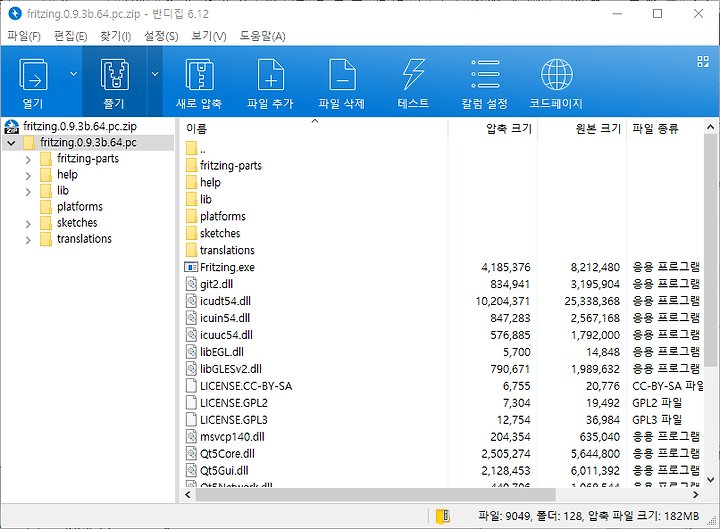Click the vertical scrollbar down arrow
The width and height of the screenshot is (720, 529).
tap(710, 480)
